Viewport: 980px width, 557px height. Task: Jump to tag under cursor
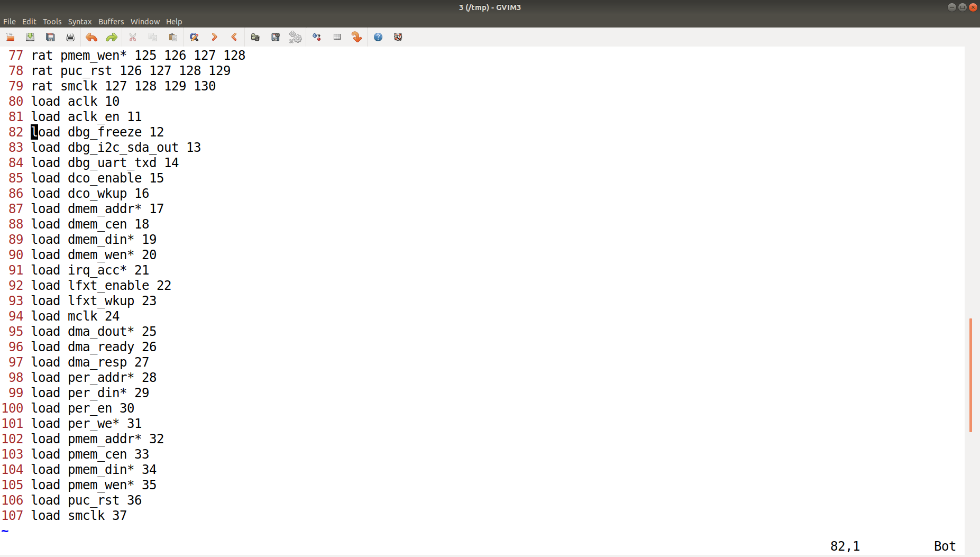click(x=356, y=37)
